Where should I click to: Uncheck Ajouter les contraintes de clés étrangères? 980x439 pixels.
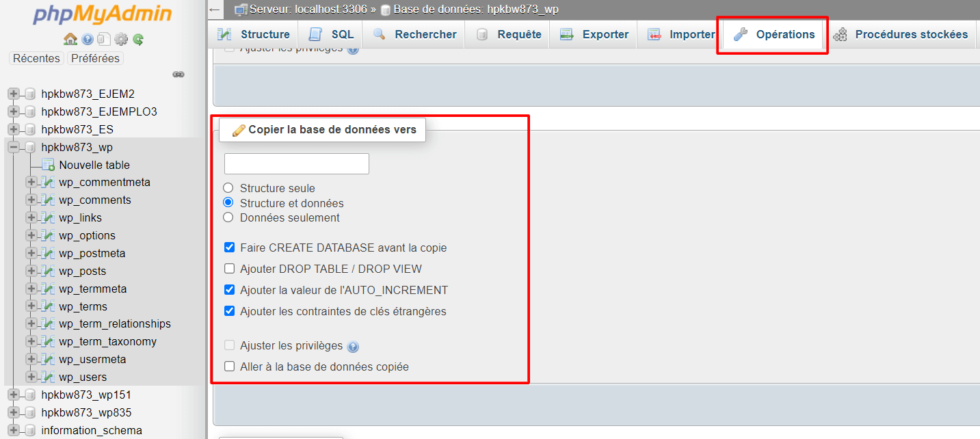pyautogui.click(x=230, y=311)
